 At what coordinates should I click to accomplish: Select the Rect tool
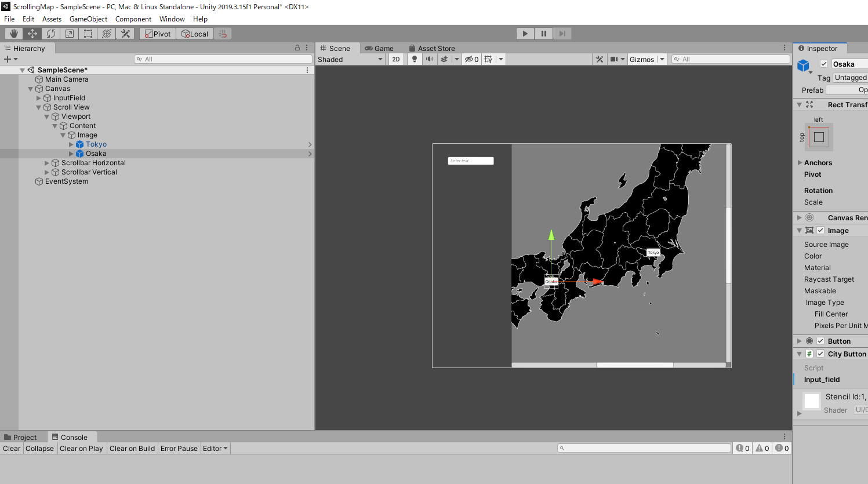(88, 34)
